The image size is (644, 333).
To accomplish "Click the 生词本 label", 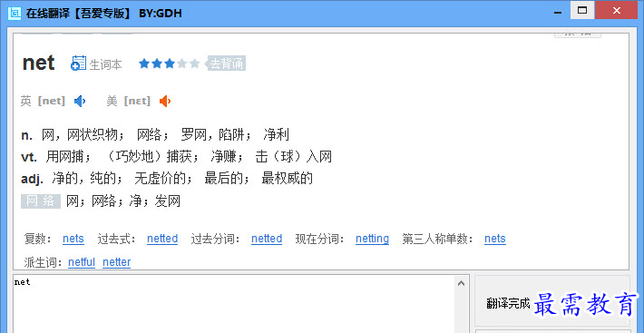I will 105,64.
